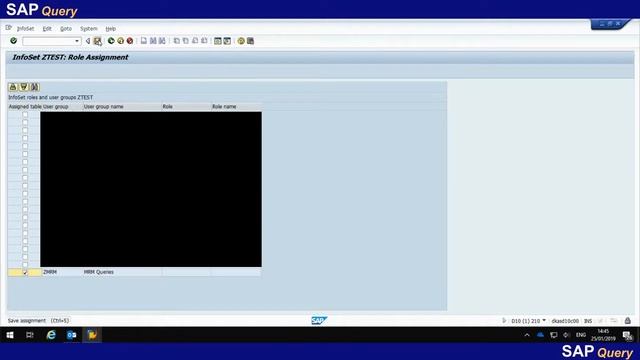The height and width of the screenshot is (360, 640).
Task: Go to First Page icon
Action: pos(177,41)
